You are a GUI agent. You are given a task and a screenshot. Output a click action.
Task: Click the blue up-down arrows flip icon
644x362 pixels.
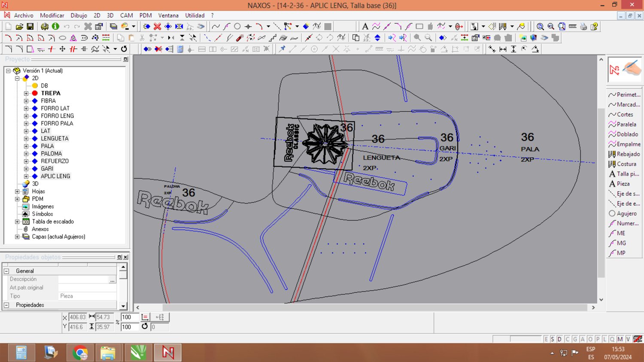click(377, 38)
